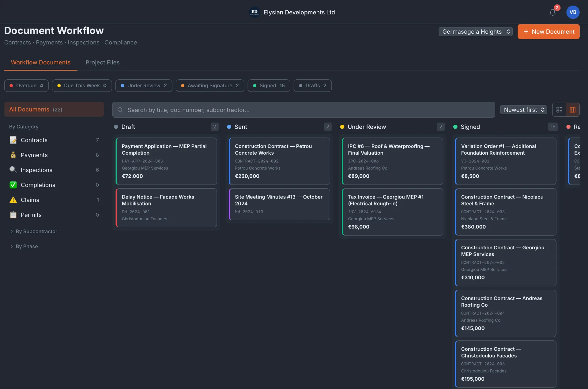Switch to Workflow Documents tab
This screenshot has height=389, width=588.
40,62
